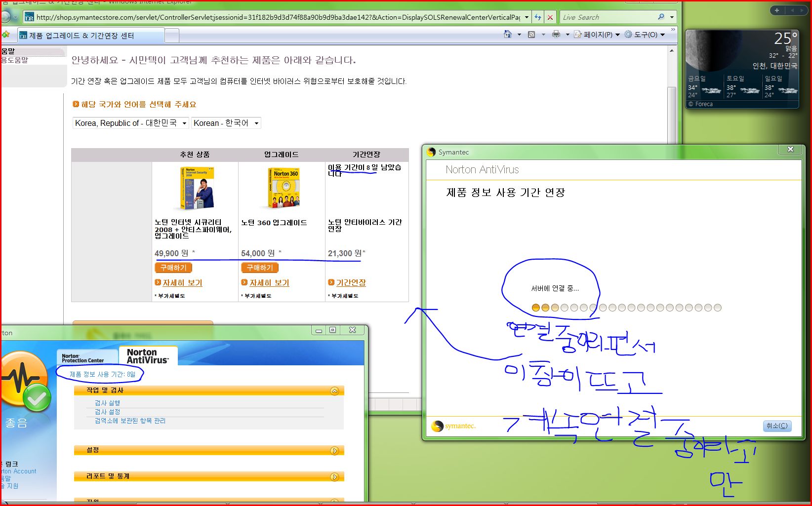Click 제품 정보 사용 기간 연장 dialog heading
Image resolution: width=812 pixels, height=506 pixels.
[505, 193]
